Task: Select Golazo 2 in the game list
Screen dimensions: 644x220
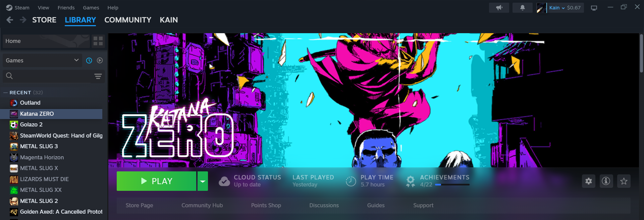Action: [x=52, y=124]
